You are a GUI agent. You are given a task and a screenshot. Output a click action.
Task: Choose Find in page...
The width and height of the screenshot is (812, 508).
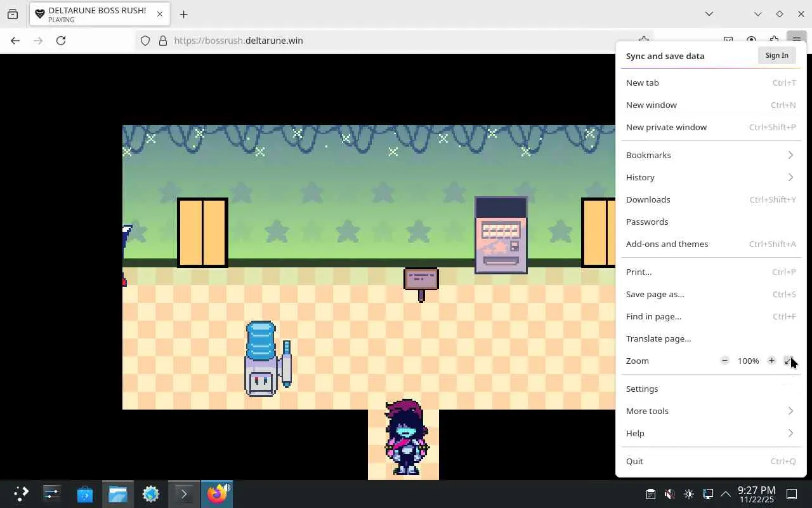pyautogui.click(x=710, y=316)
